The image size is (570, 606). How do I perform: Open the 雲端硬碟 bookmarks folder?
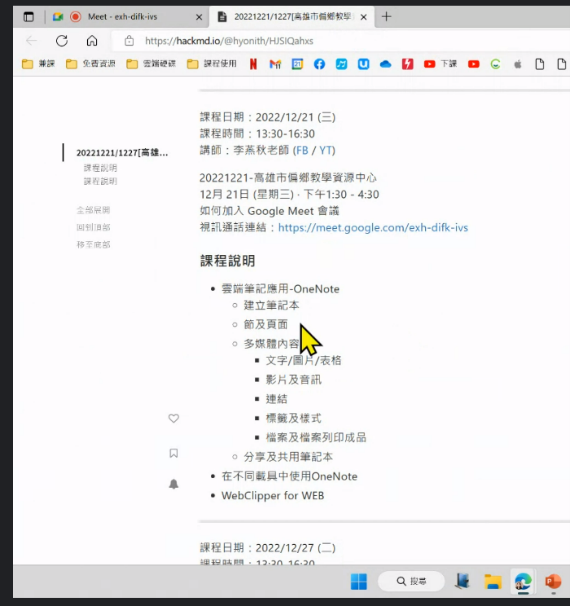point(151,64)
